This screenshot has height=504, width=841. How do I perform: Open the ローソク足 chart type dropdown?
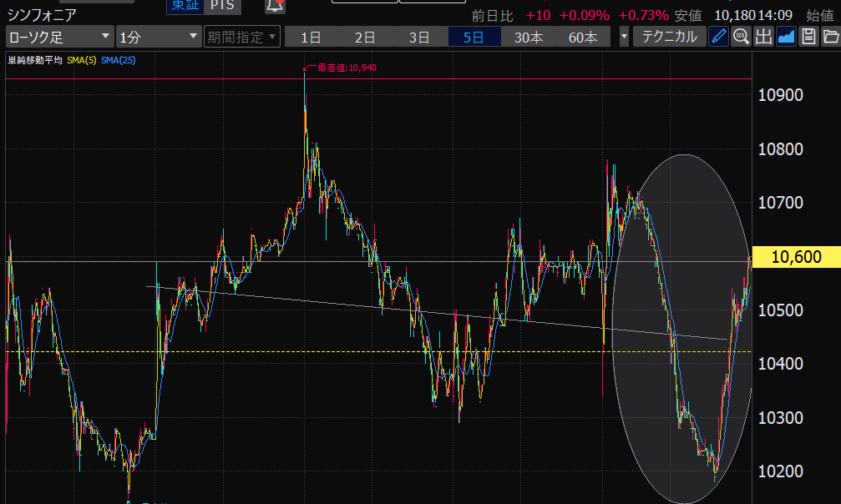[59, 37]
